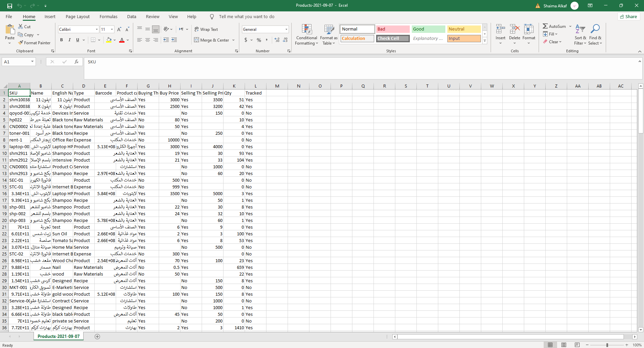
Task: Click the AutoSum sigma icon
Action: (x=545, y=26)
